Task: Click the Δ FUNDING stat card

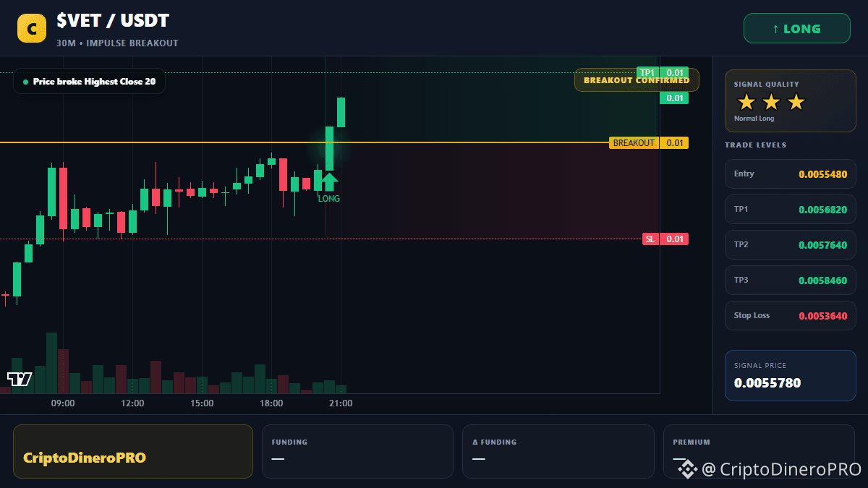Action: click(558, 451)
